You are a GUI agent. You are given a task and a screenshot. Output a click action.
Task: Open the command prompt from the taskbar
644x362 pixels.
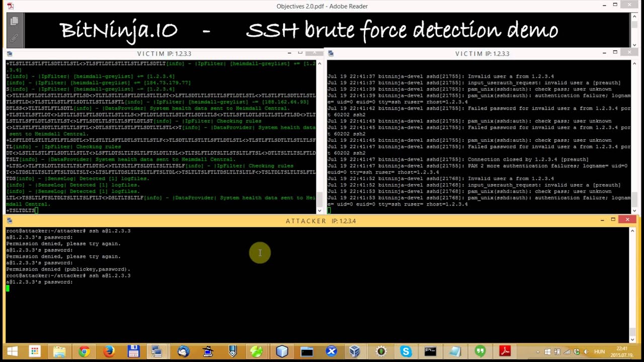(430, 351)
